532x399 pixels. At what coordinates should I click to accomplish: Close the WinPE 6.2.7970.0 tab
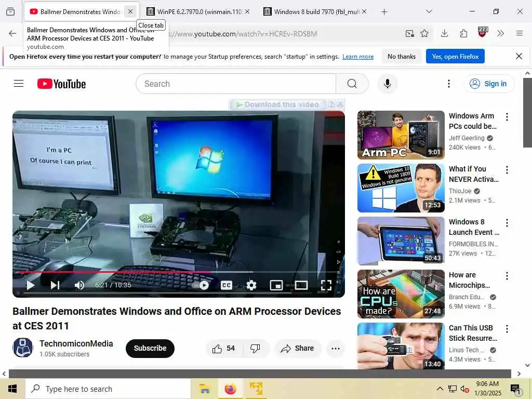[x=247, y=11]
